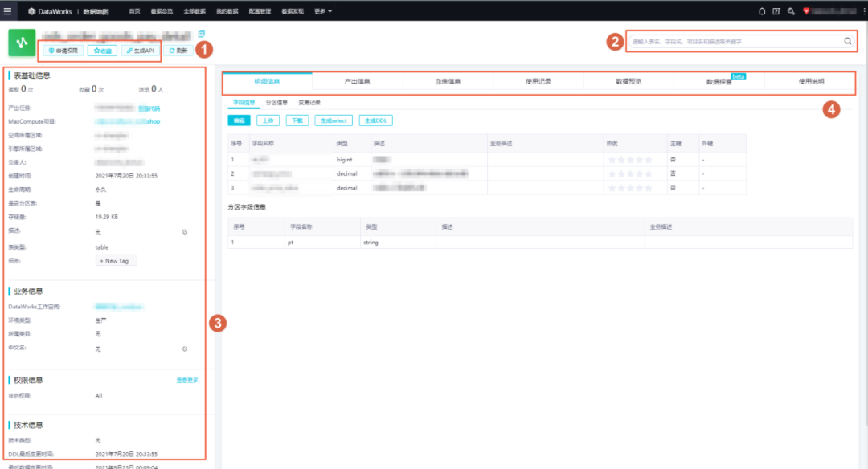Click the blue 编辑 button
This screenshot has width=868, height=469.
coord(240,120)
